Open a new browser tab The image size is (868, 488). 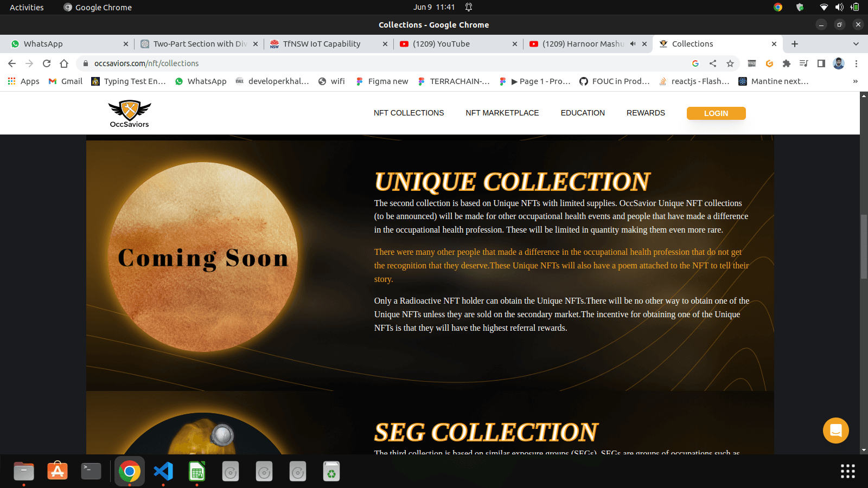click(795, 44)
